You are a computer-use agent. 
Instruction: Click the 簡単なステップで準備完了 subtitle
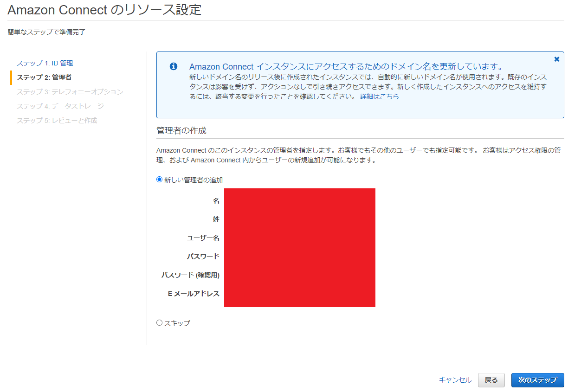[46, 32]
